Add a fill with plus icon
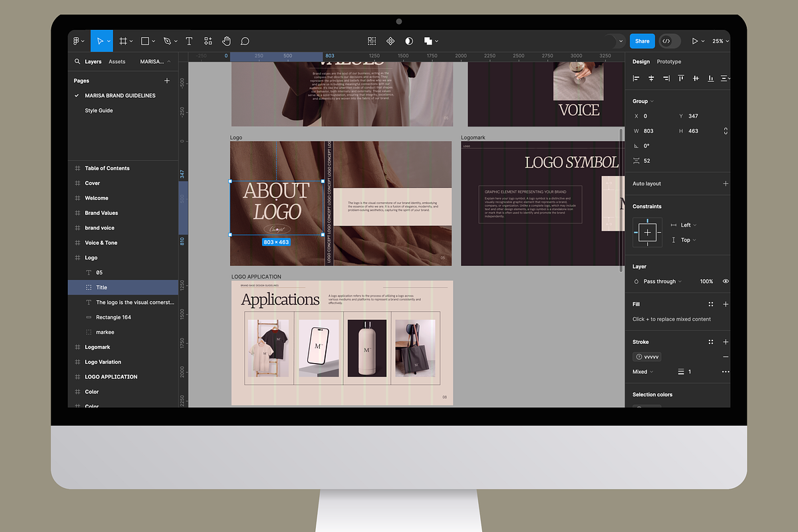798x532 pixels. point(726,304)
